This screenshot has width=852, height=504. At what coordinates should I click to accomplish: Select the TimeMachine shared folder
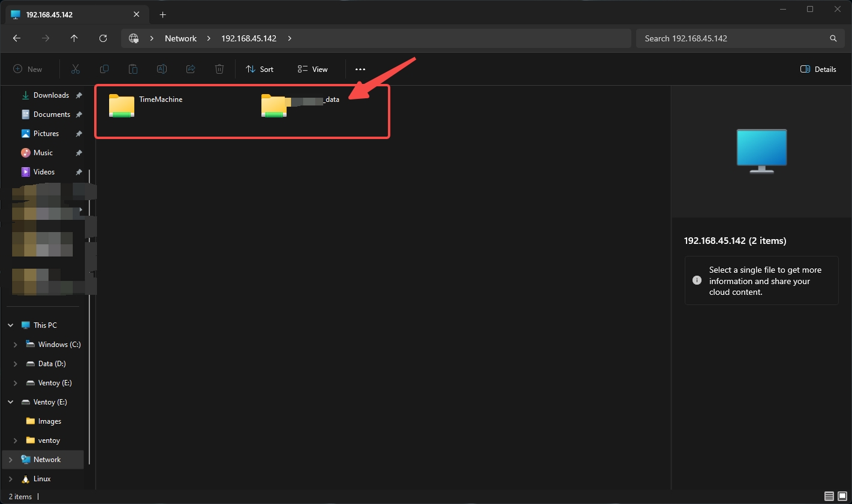(146, 105)
